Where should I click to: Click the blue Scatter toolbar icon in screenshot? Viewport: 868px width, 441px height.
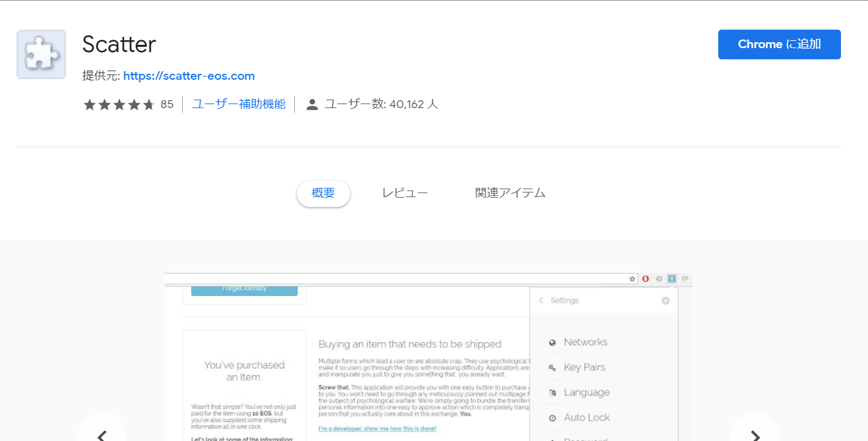coord(671,279)
